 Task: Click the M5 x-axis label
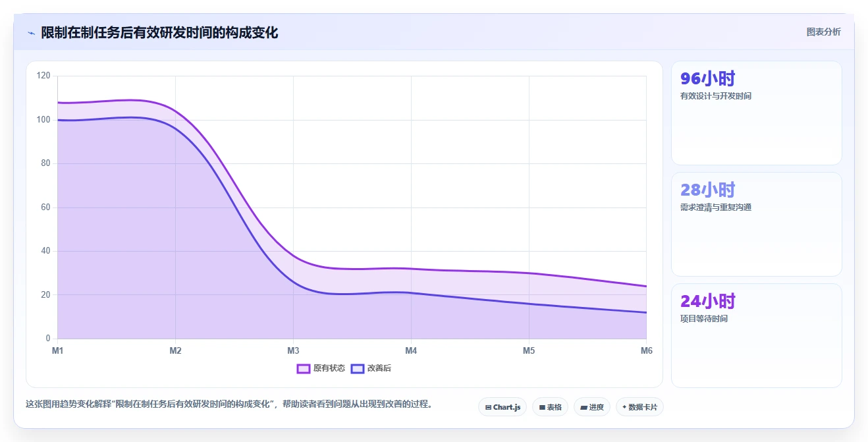pos(529,350)
